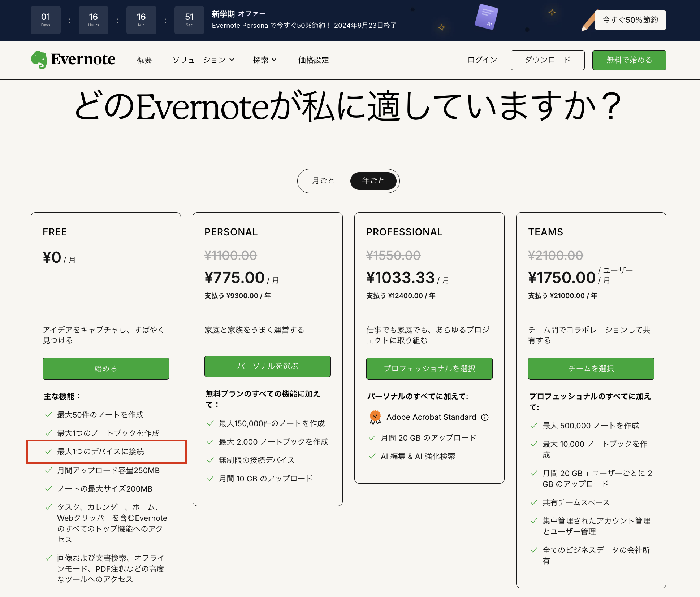Click the orange Adobe Acrobat badge icon
The height and width of the screenshot is (597, 700).
375,417
